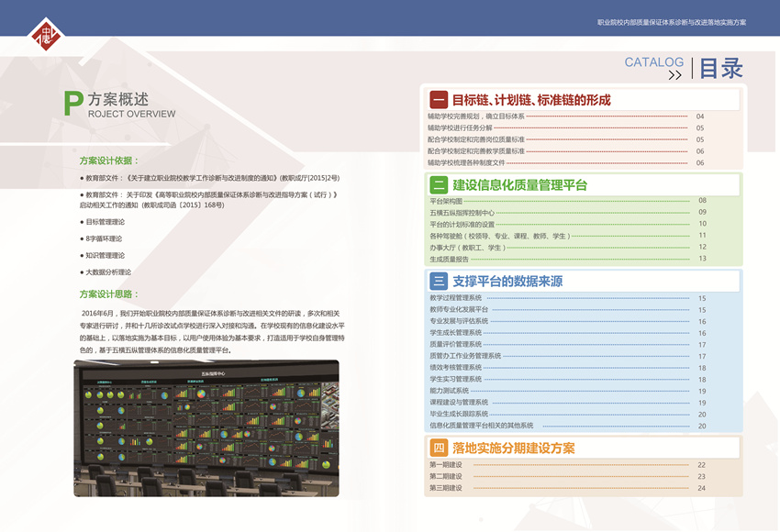Click bullet 目标管理理论
This screenshot has height=532, width=780.
103,222
